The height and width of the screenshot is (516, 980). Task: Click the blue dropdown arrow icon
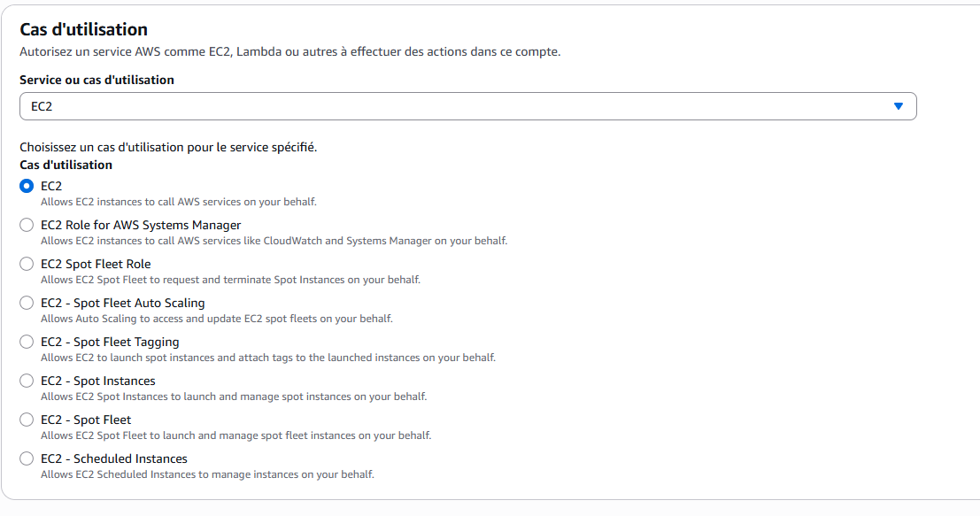(x=899, y=106)
